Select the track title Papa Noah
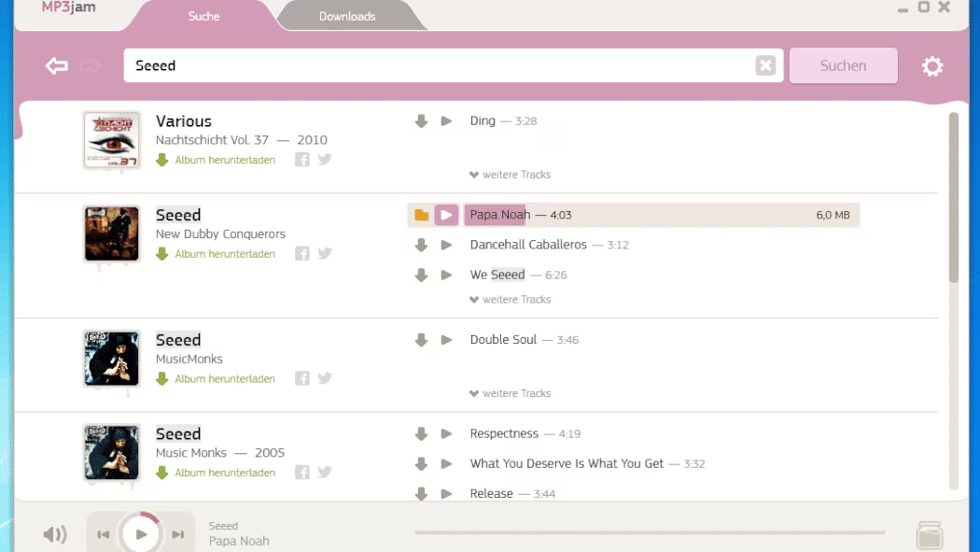 click(x=500, y=215)
